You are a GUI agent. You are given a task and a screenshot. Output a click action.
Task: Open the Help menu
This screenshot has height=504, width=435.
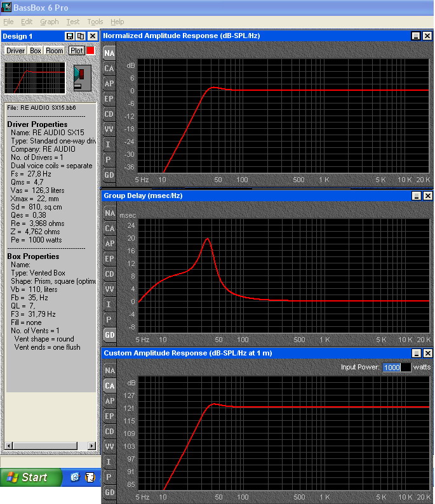tap(117, 22)
